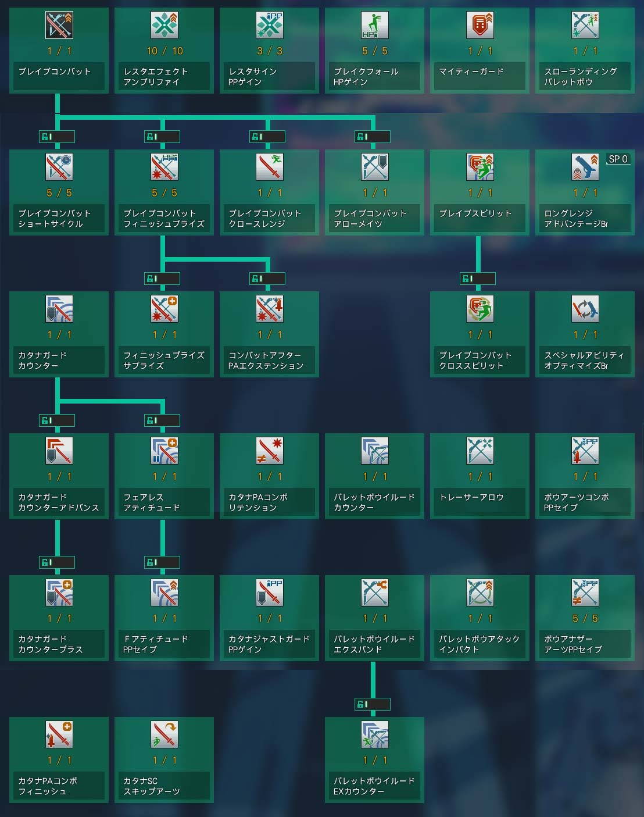Select the バレットボウイルードEXカウンター icon
The height and width of the screenshot is (817, 644).
pos(374,734)
